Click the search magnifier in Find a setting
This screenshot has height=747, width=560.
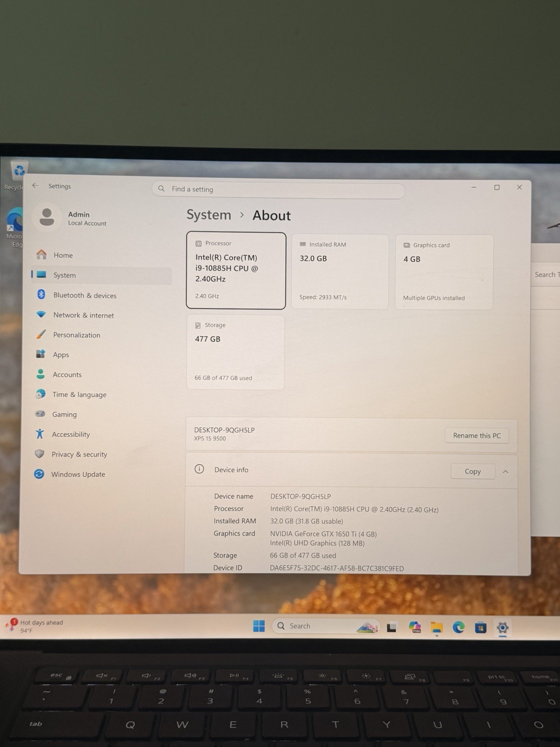[x=161, y=189]
